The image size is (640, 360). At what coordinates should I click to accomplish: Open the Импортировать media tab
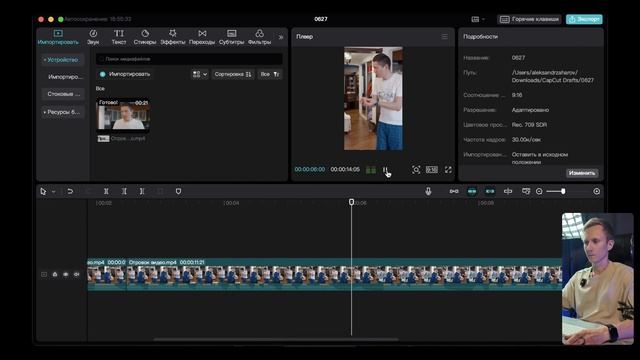(58, 37)
